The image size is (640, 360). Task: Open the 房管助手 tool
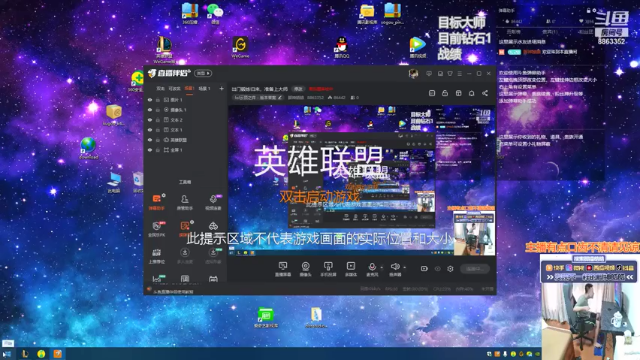click(x=184, y=202)
